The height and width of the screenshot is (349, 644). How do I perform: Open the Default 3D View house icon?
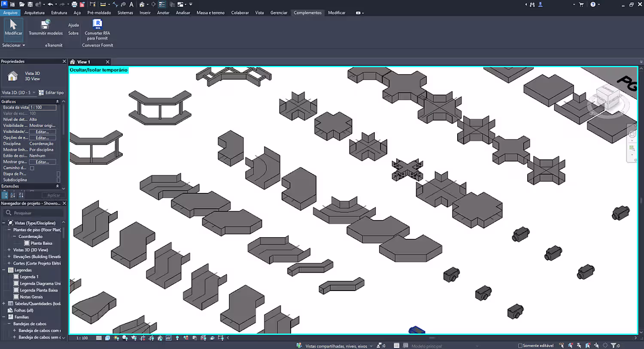coord(141,4)
